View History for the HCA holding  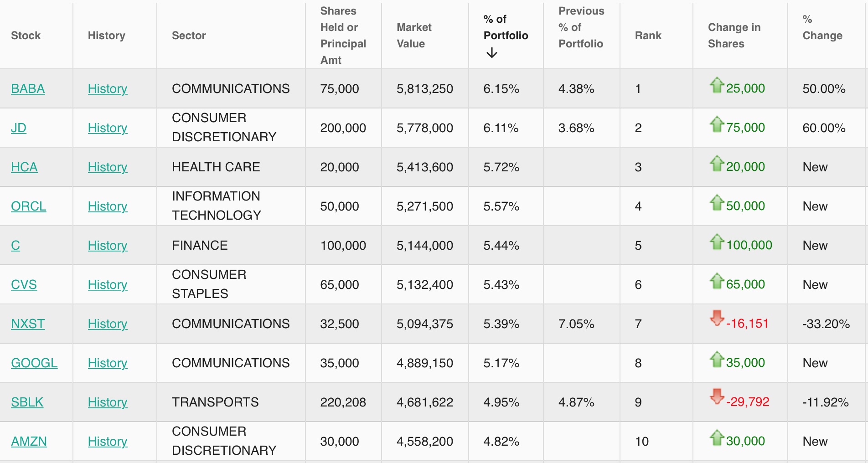point(108,167)
